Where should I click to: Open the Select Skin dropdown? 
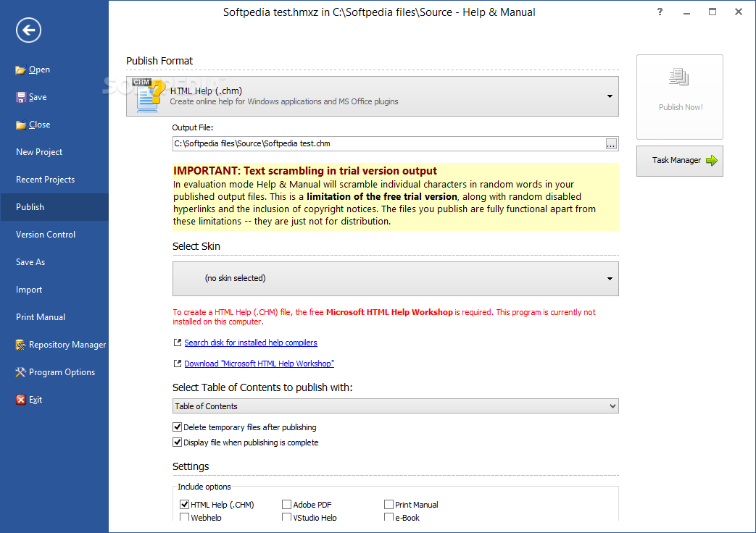coord(395,279)
